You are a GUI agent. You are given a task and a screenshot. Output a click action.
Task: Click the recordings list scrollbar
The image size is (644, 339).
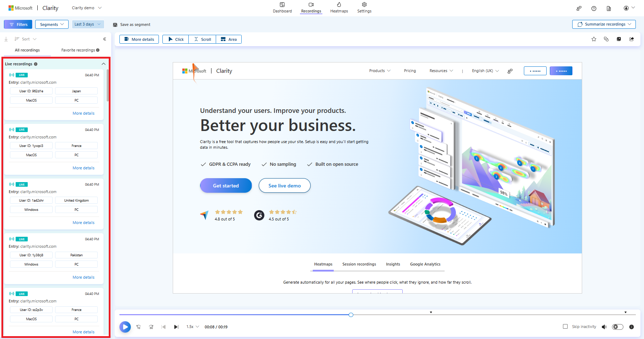[107, 85]
